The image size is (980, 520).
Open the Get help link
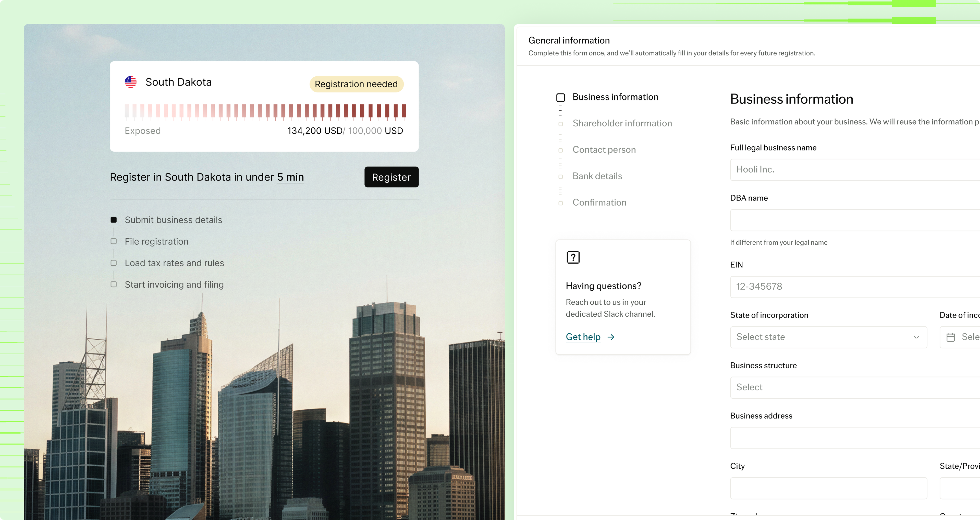(x=583, y=337)
